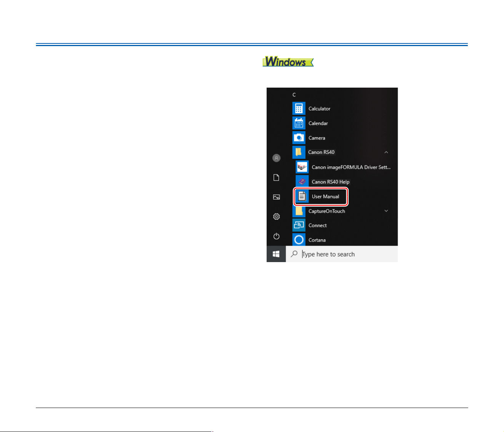Click the "Connect" label

click(x=318, y=226)
